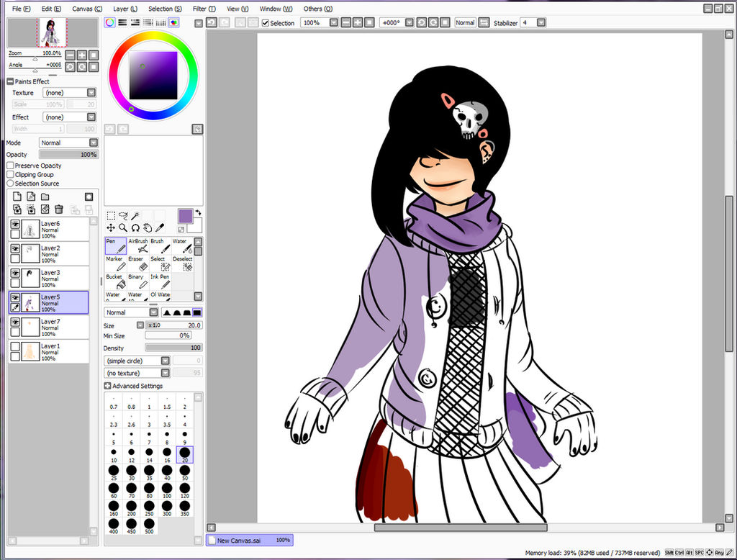Click the navigator canvas thumbnail
This screenshot has width=737, height=560.
tap(52, 33)
